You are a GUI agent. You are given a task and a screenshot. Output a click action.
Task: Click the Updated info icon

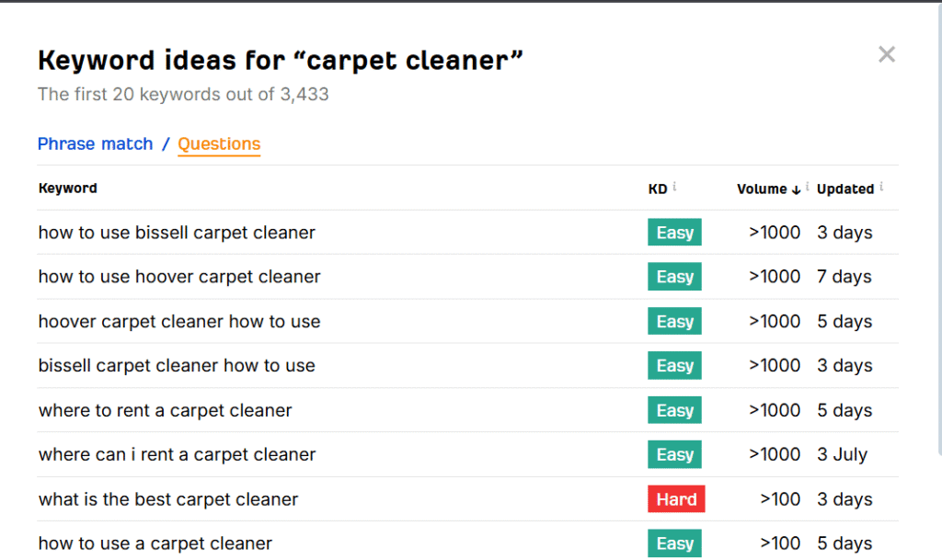[881, 187]
